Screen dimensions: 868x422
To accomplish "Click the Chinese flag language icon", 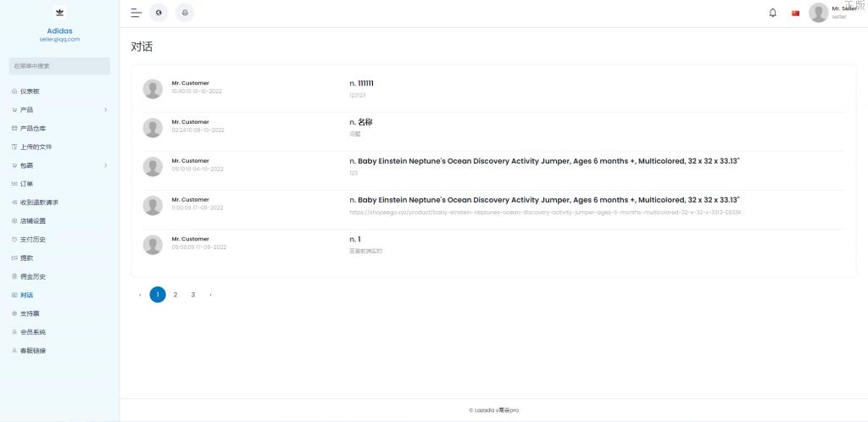I will pyautogui.click(x=795, y=13).
